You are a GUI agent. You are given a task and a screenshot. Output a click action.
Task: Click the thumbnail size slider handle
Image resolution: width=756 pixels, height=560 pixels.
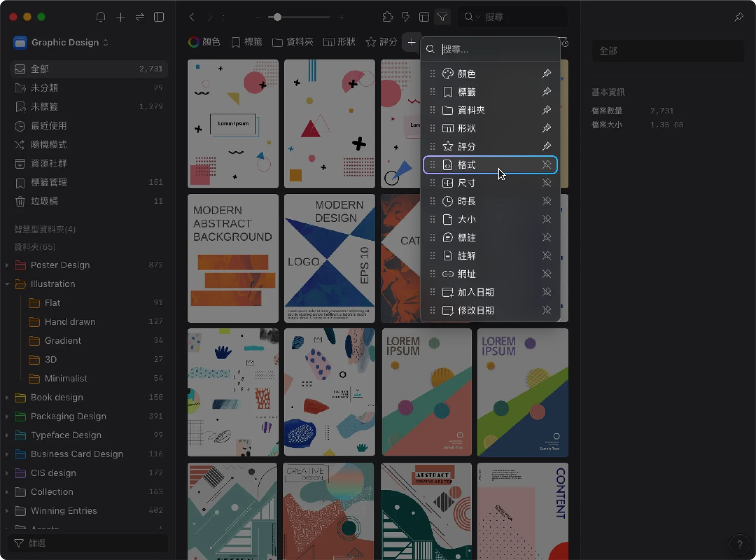[x=277, y=17]
